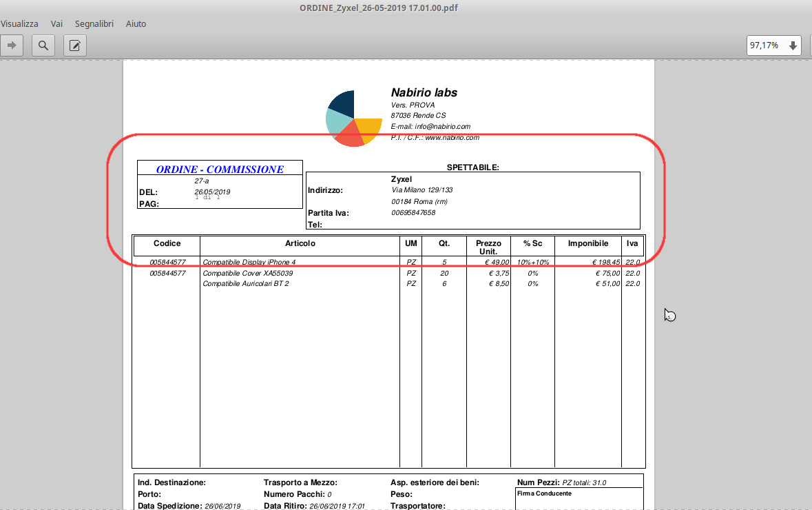Click 'Data Spedizione: 26/06/2019'
Screen dimensions: 812x510
(189, 506)
